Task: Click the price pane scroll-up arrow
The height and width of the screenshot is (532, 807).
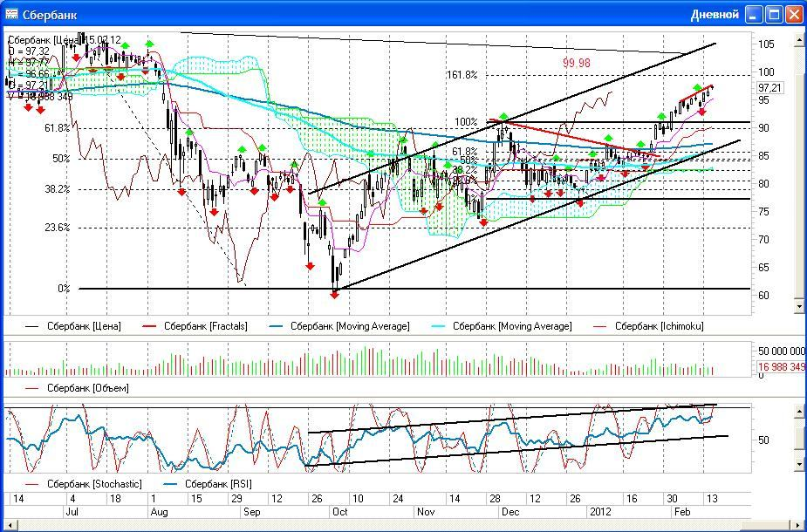Action: [x=799, y=38]
